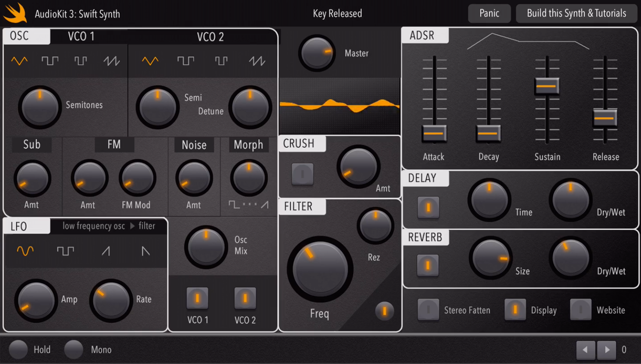Disable the DELAY power toggle
The image size is (641, 364).
[428, 208]
